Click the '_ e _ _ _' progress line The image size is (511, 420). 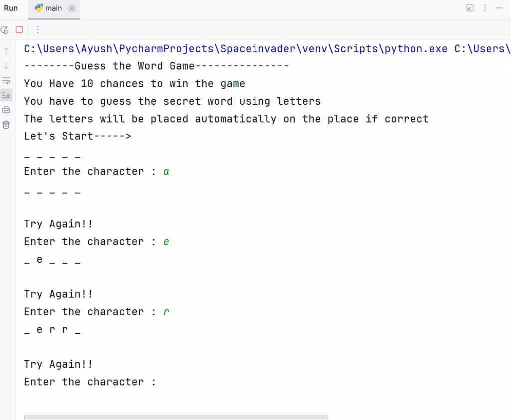[52, 259]
